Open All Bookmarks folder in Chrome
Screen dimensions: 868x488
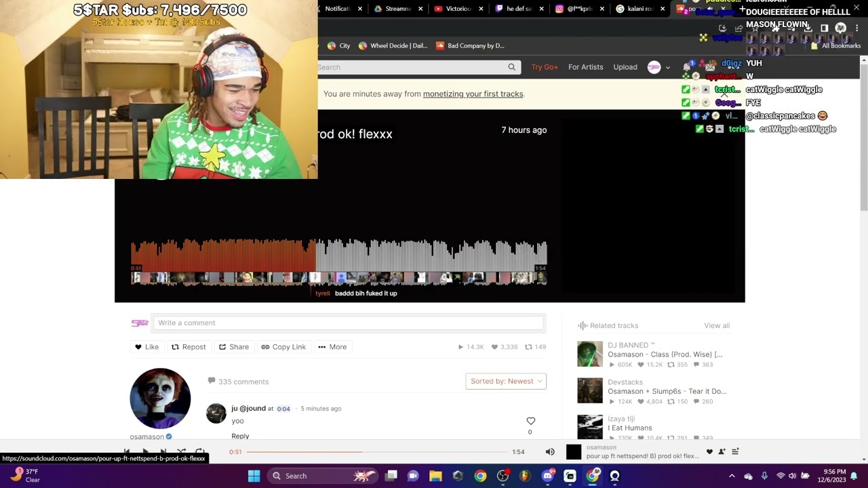[835, 46]
